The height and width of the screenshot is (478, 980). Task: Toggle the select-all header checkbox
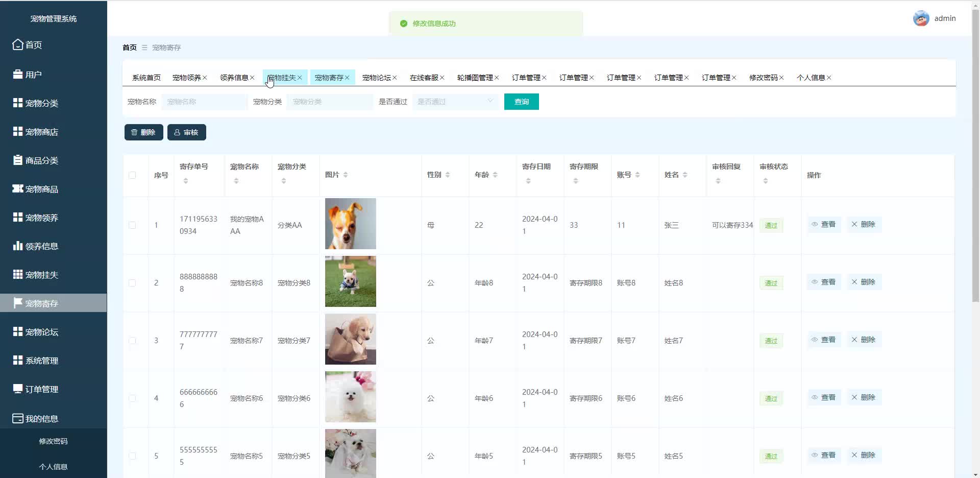click(x=133, y=175)
